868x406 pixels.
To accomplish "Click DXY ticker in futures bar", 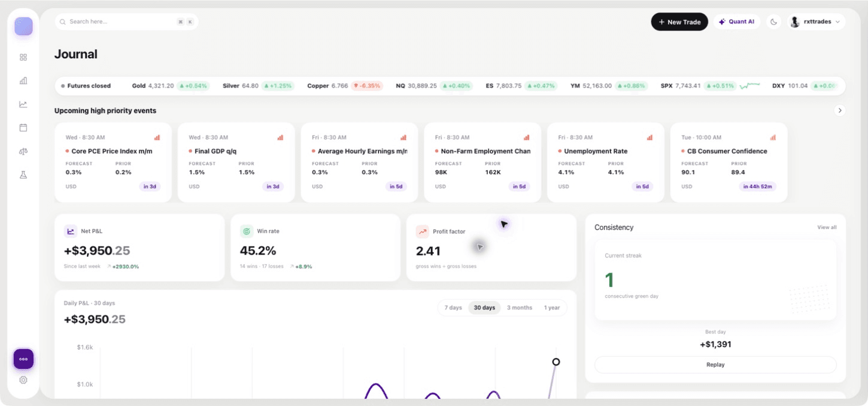I will (804, 86).
